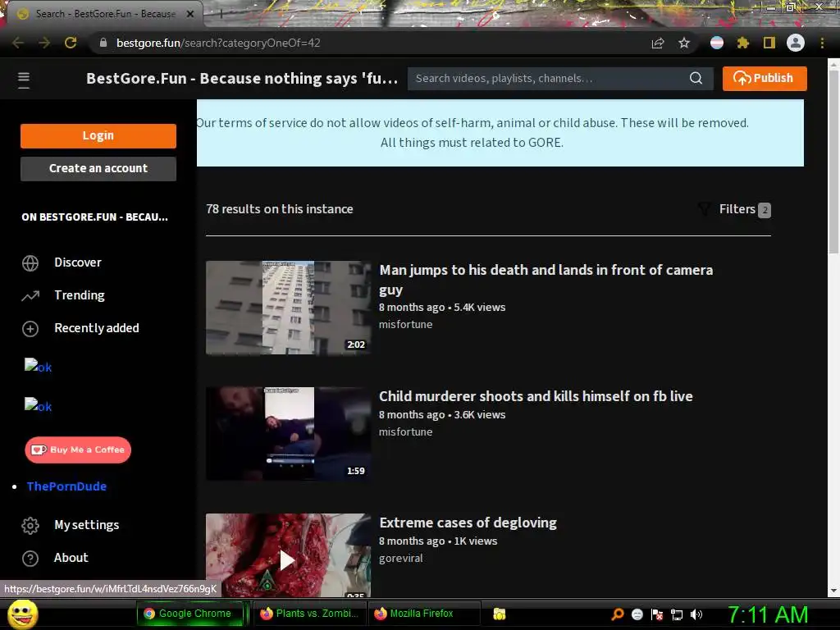Switch to Mozilla Firefox taskbar item
The width and height of the screenshot is (840, 630).
click(x=424, y=614)
